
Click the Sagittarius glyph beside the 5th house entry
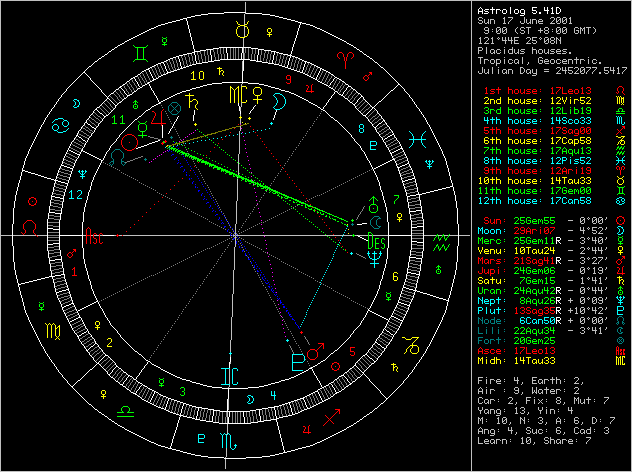[621, 129]
